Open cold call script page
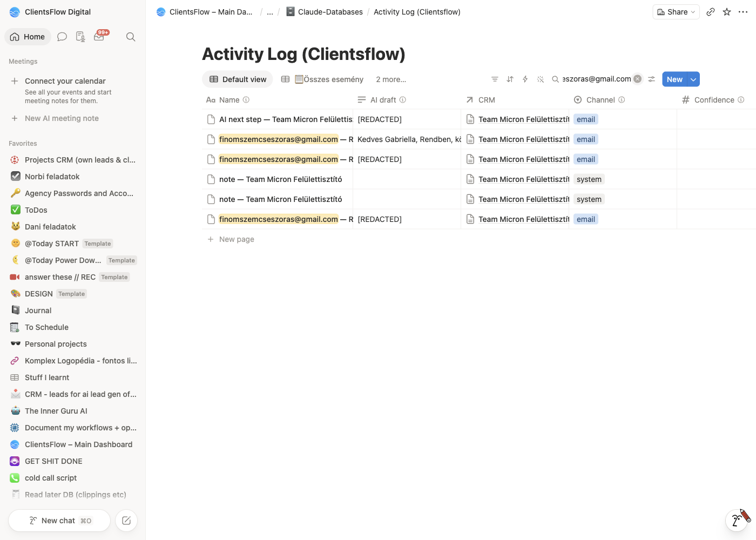 pos(73,478)
